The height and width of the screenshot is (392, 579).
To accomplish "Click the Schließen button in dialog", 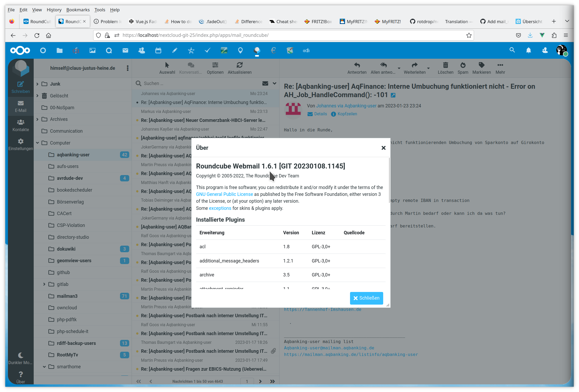I will (366, 298).
